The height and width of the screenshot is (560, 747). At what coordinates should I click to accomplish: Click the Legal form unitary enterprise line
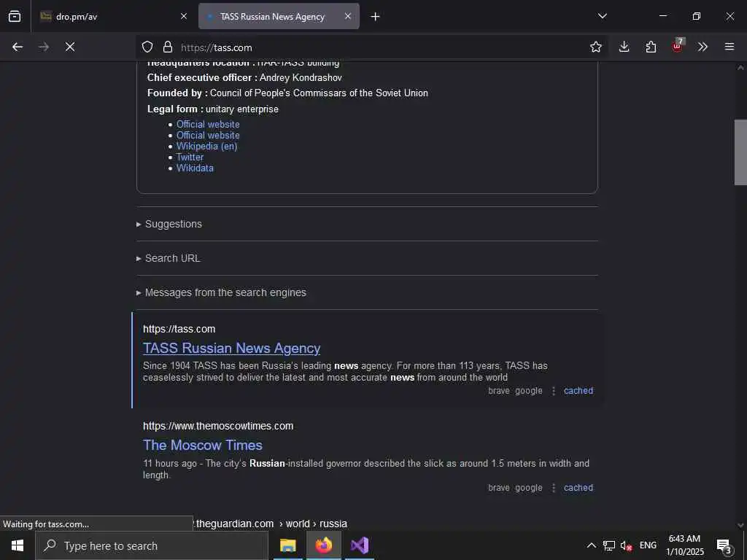[x=213, y=109]
